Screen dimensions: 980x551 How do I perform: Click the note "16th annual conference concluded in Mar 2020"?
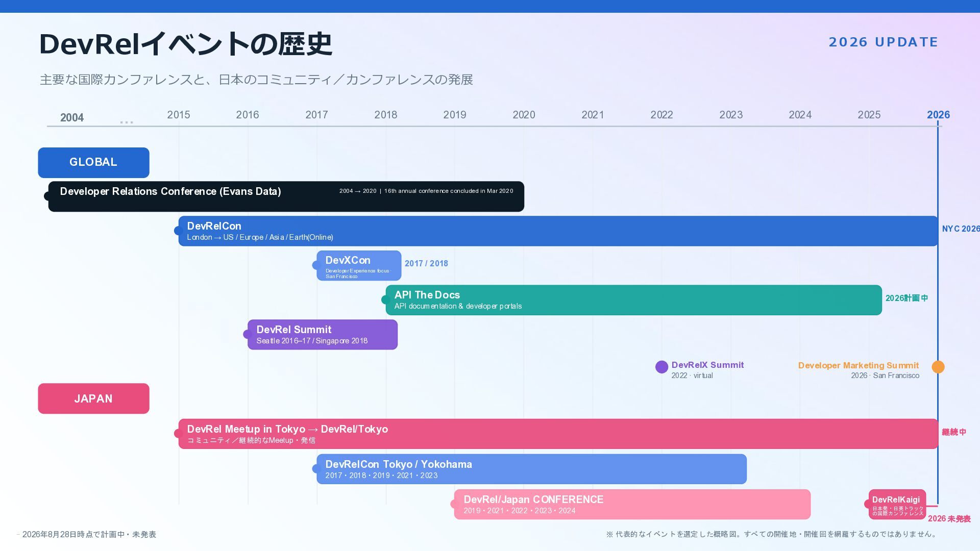pyautogui.click(x=449, y=191)
